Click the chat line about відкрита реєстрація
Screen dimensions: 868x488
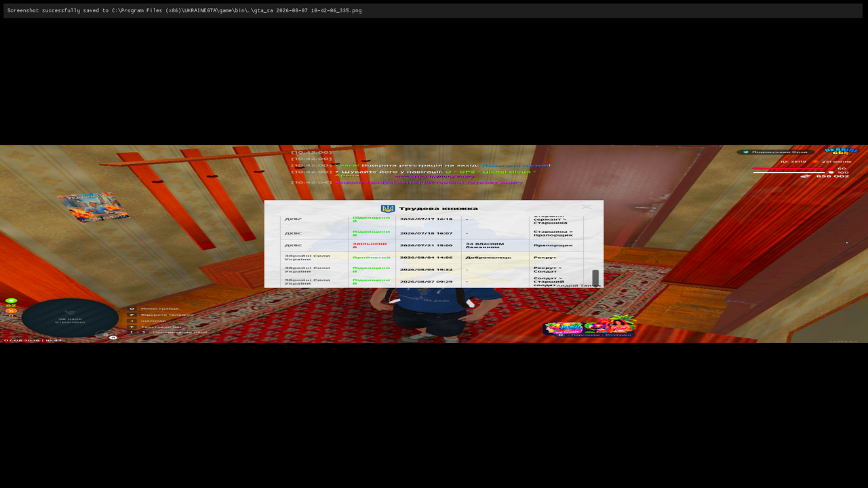pos(421,165)
